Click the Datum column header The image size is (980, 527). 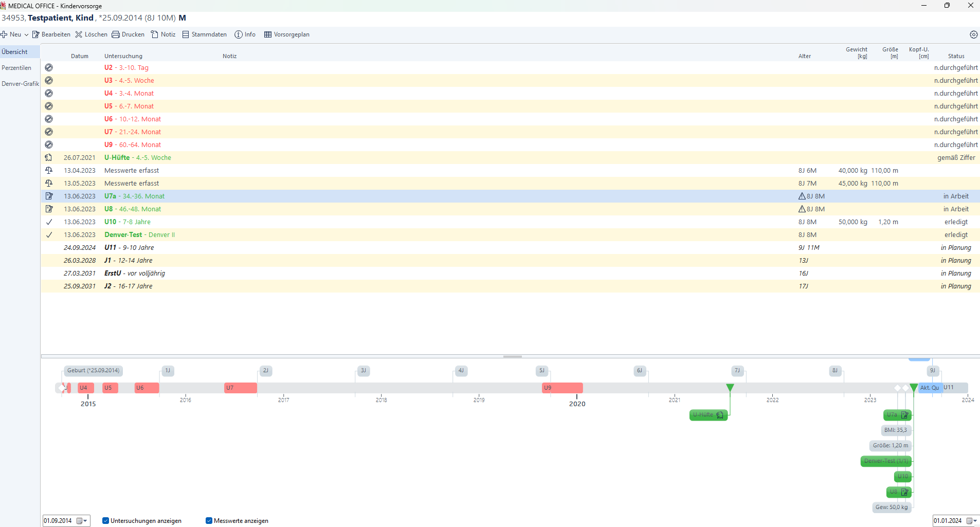tap(80, 56)
